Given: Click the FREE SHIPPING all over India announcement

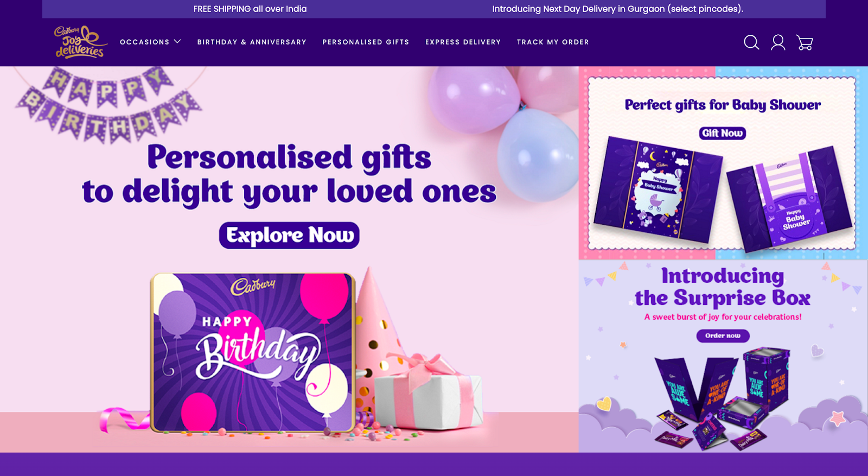Looking at the screenshot, I should coord(250,9).
